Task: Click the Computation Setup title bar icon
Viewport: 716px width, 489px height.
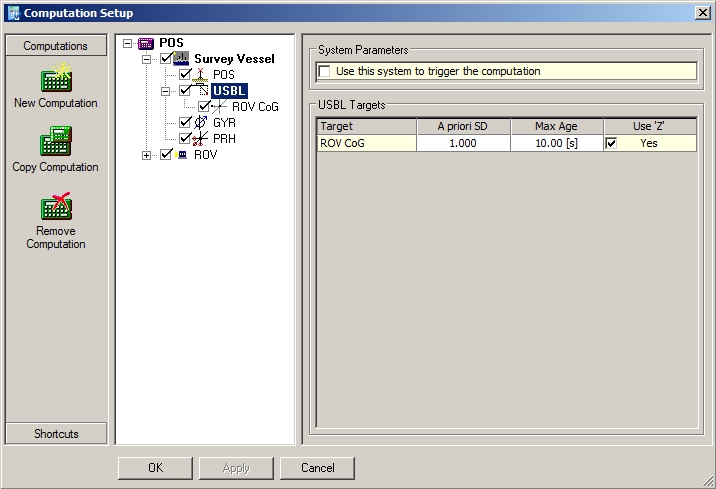Action: (14, 13)
